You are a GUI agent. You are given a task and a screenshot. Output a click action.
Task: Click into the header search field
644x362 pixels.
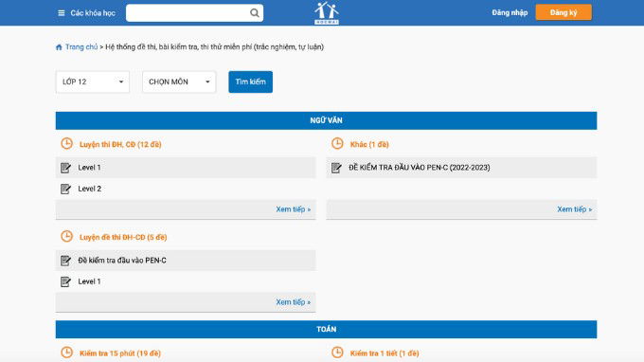click(x=188, y=12)
